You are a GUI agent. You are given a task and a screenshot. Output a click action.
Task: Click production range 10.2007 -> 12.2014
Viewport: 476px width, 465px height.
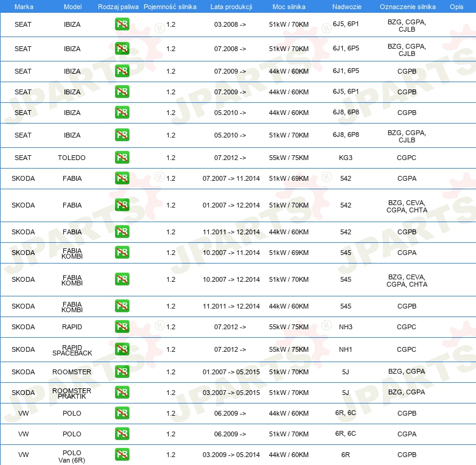tap(231, 279)
